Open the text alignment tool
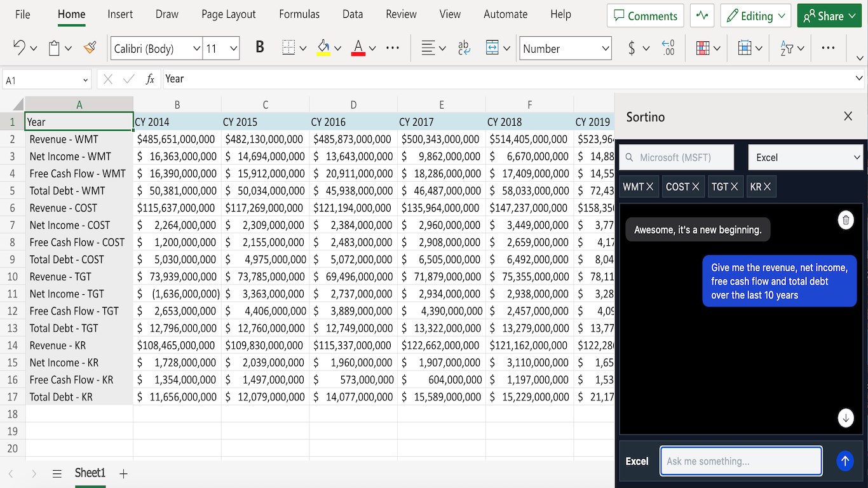 pos(428,48)
